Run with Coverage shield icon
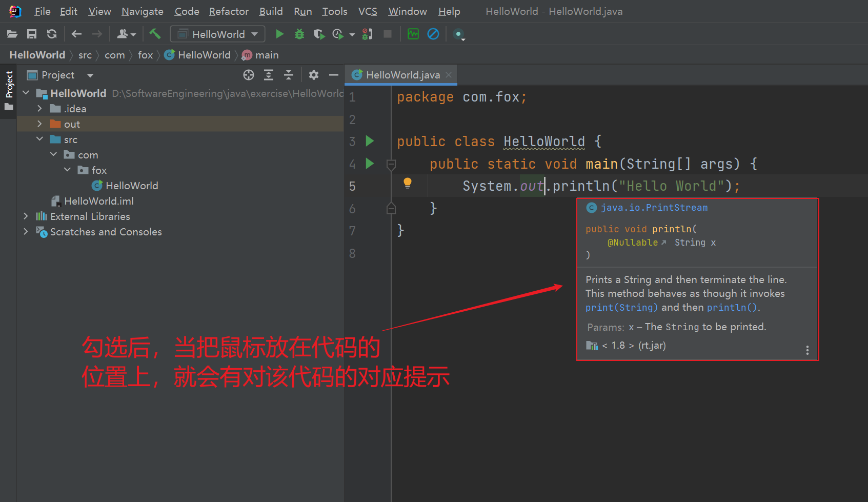The height and width of the screenshot is (502, 868). [319, 34]
